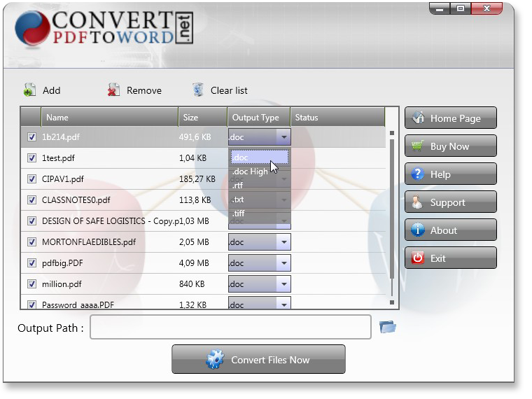Uncheck the 1b214.pdf checkbox
The image size is (532, 399).
[x=32, y=137]
